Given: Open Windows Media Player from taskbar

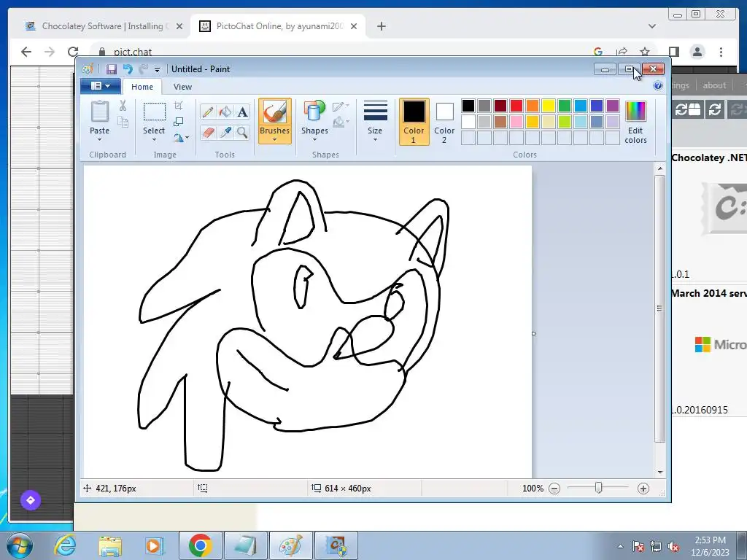Looking at the screenshot, I should [x=155, y=545].
